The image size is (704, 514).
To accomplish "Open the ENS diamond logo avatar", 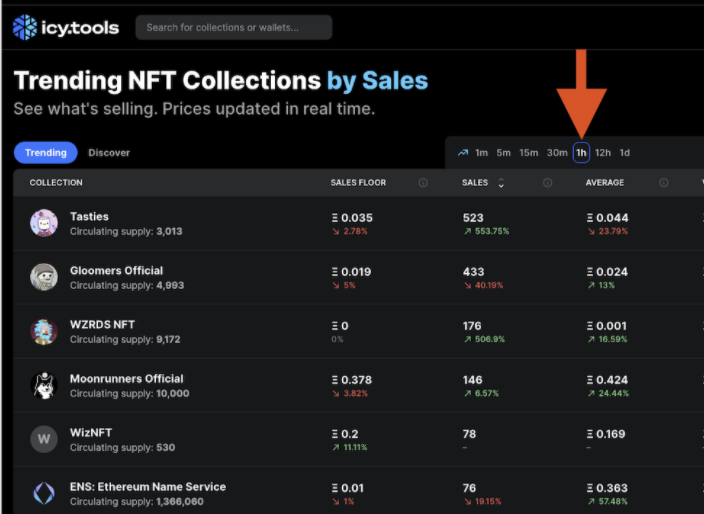I will 44,493.
